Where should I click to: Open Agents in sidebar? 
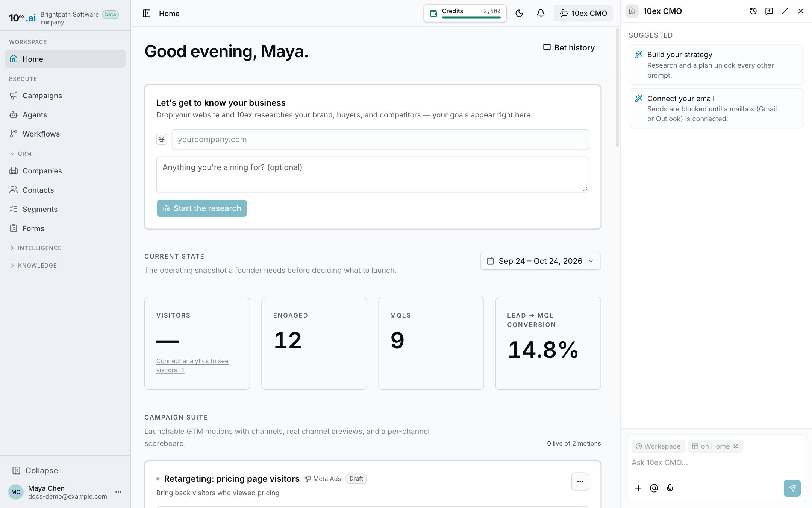tap(65, 115)
